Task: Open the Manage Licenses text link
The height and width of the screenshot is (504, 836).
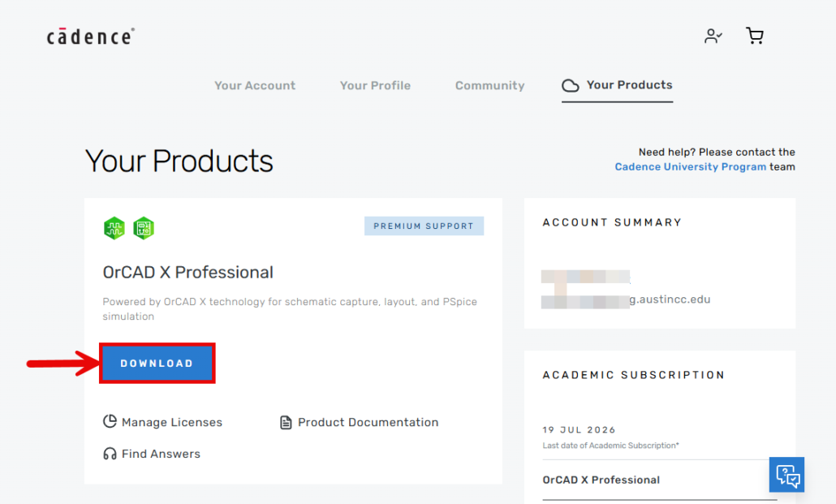Action: [x=171, y=422]
